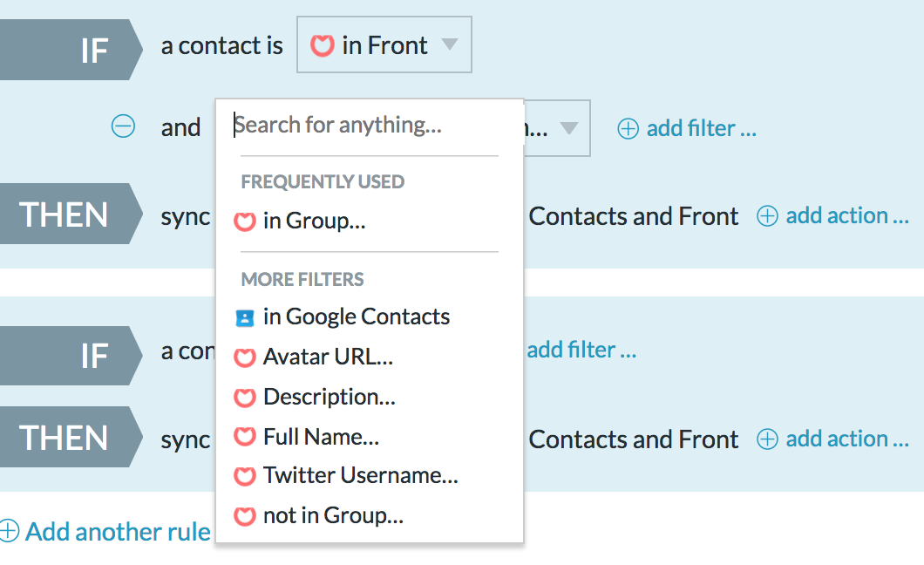
Task: Click second rule's 'Contacts and Front' text
Action: pos(634,439)
